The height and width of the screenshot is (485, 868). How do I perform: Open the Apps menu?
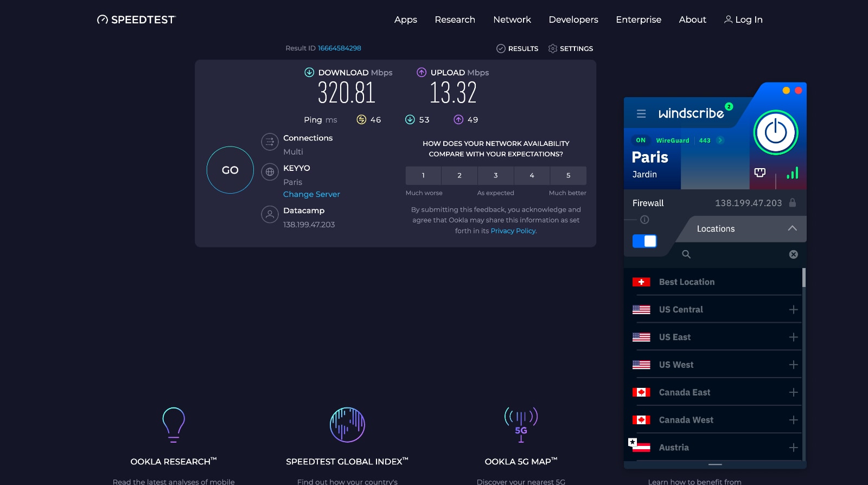pyautogui.click(x=406, y=20)
